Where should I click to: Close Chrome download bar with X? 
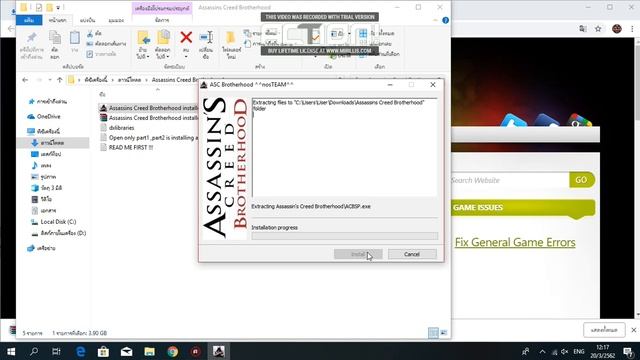[x=633, y=330]
